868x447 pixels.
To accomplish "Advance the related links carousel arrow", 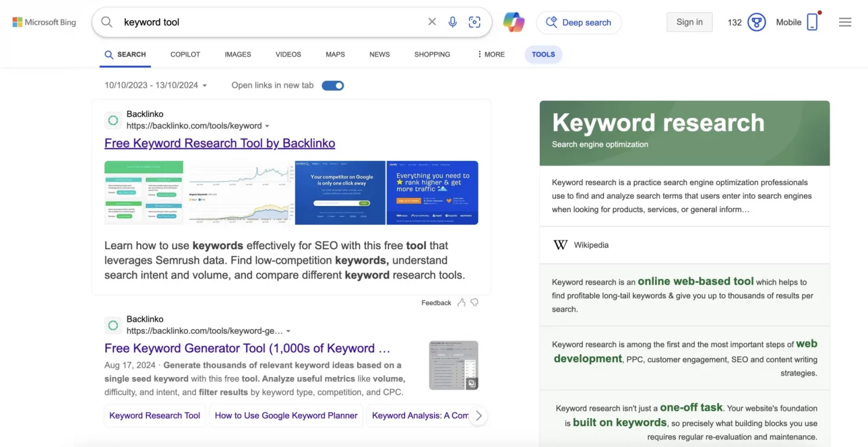I will click(x=478, y=415).
